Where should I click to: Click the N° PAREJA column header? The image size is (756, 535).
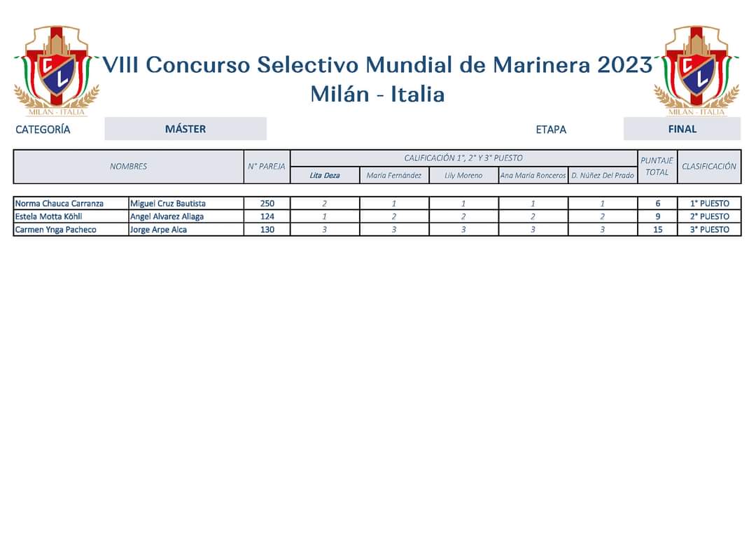[267, 167]
